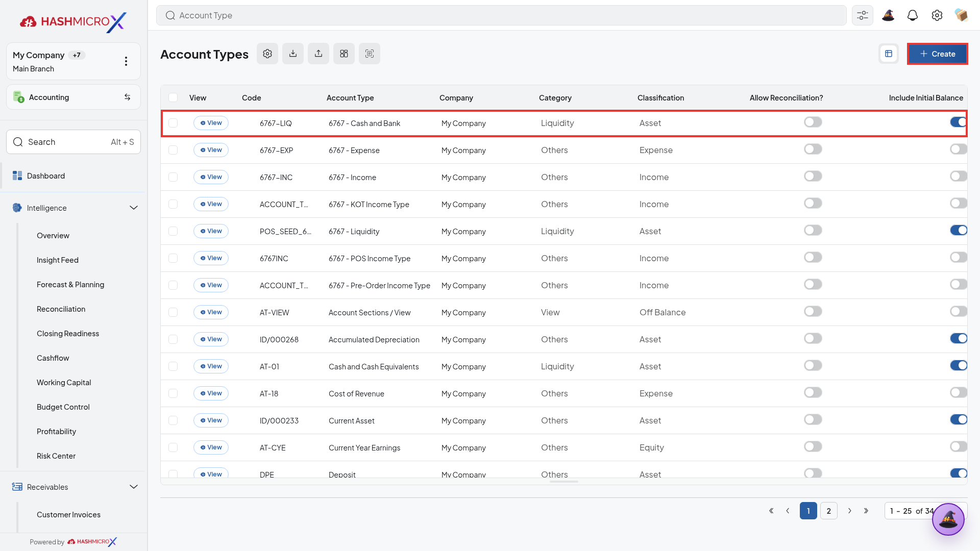Sort by the Code column header

252,97
